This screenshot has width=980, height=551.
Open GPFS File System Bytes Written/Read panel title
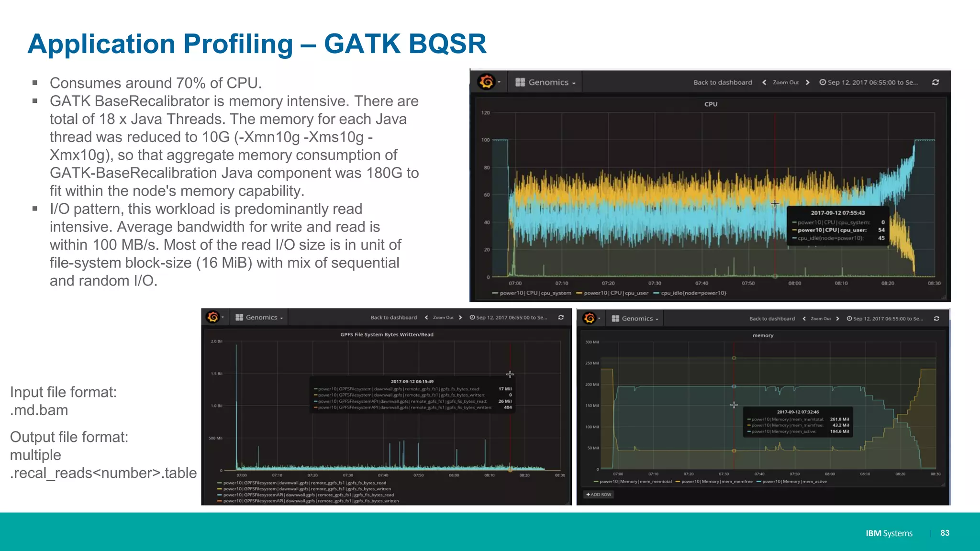coord(387,334)
